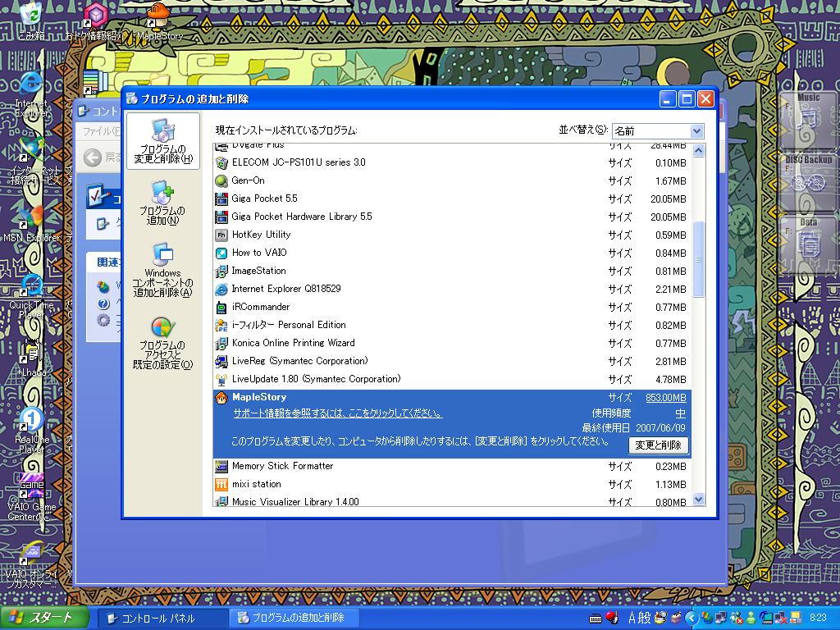Select the Konica Online Printing Wizard row
This screenshot has height=630, width=840.
[452, 344]
